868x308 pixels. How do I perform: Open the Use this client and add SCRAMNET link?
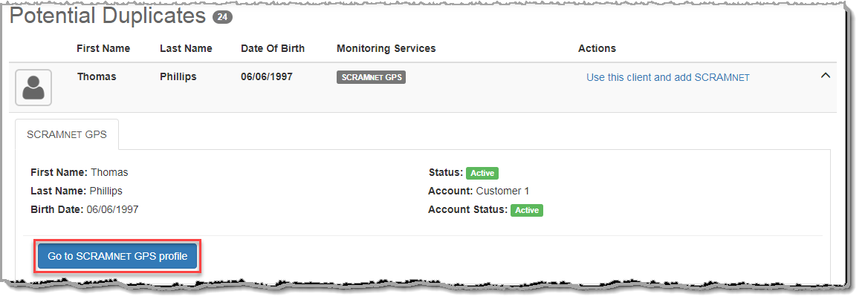coord(667,77)
